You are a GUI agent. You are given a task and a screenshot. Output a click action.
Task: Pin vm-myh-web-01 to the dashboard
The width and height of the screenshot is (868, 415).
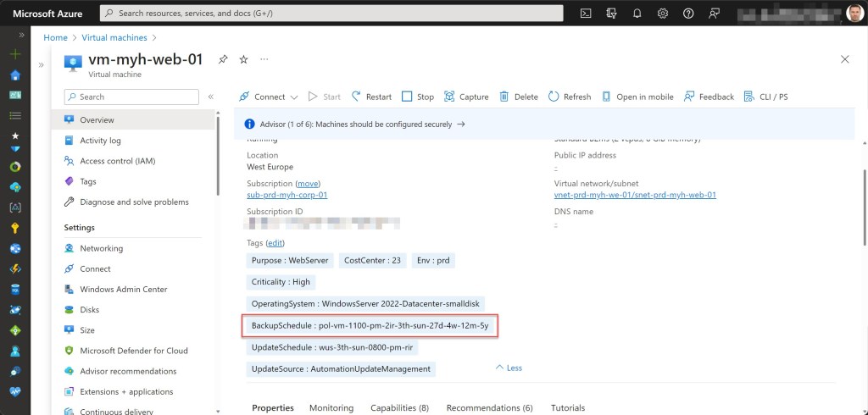pos(223,59)
